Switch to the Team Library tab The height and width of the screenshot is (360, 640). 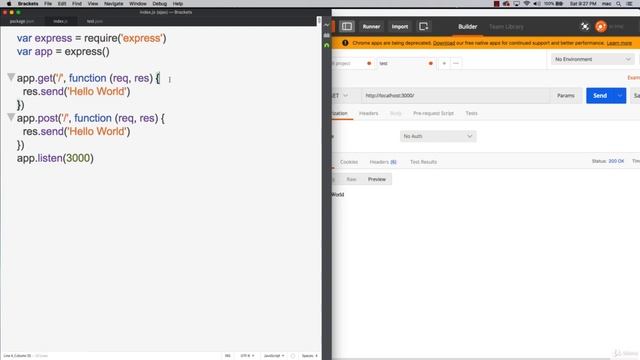coord(506,27)
